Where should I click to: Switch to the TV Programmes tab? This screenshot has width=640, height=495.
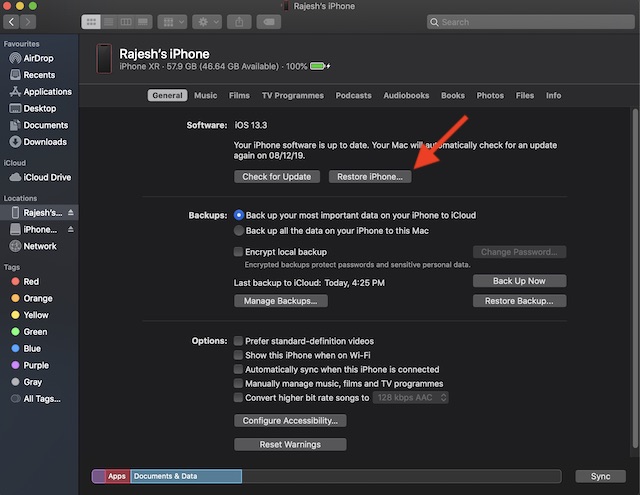(293, 95)
